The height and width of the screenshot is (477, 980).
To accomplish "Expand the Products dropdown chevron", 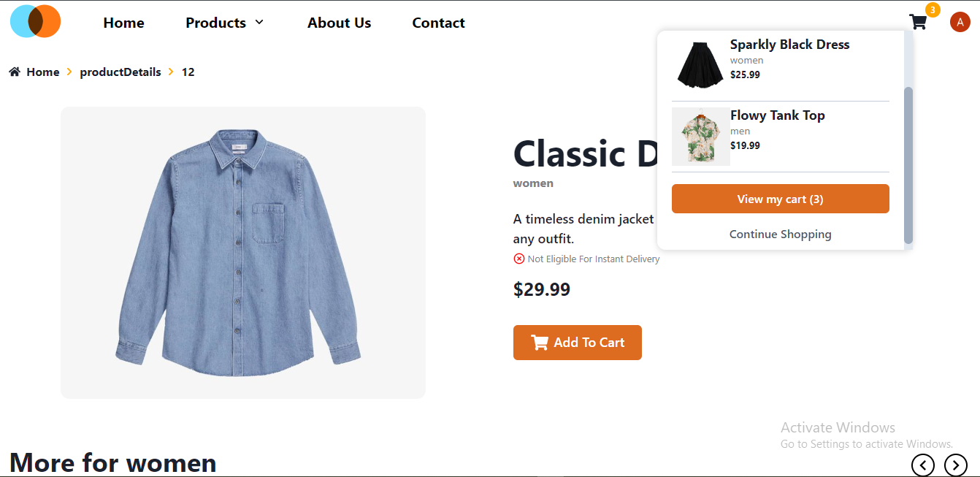I will (259, 23).
